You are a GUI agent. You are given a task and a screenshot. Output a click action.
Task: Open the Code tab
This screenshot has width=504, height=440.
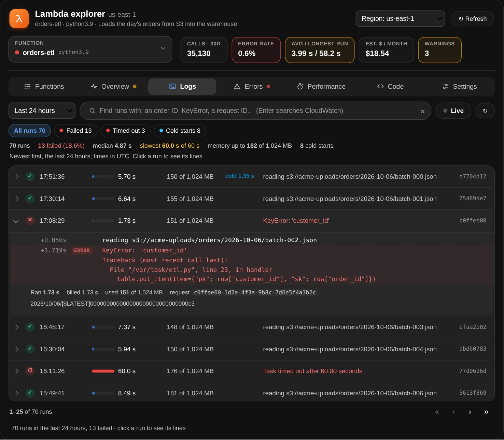390,87
